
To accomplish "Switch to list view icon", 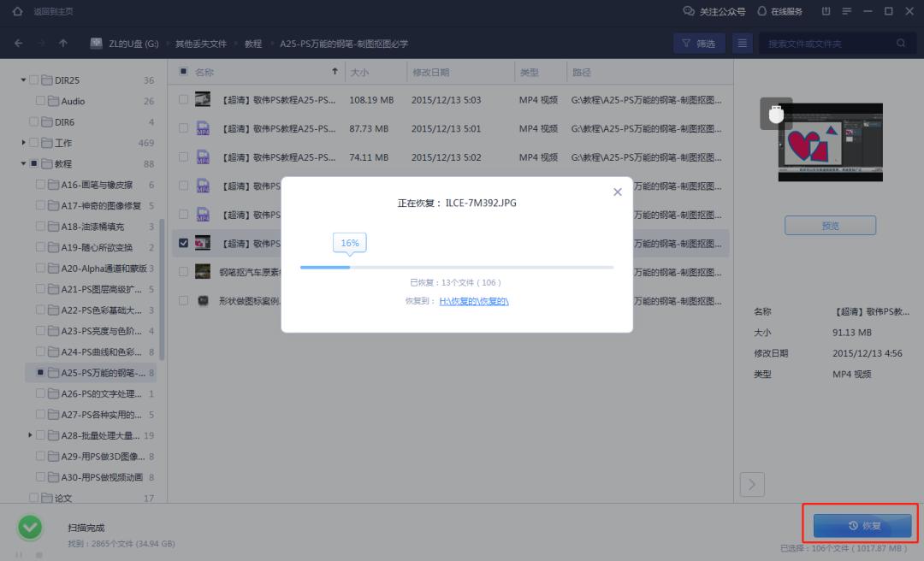I will pos(743,43).
